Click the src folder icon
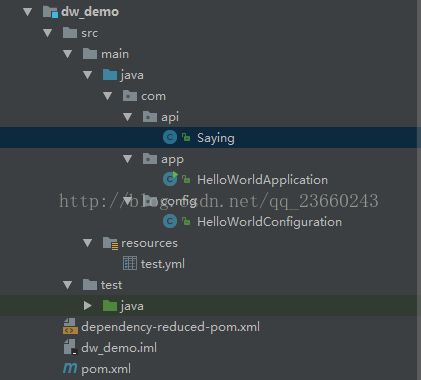 coord(70,33)
